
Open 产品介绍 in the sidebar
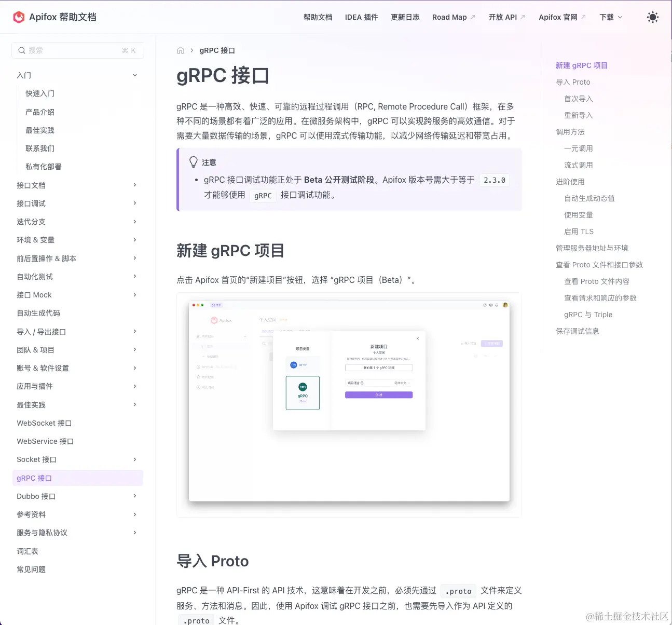pyautogui.click(x=40, y=112)
